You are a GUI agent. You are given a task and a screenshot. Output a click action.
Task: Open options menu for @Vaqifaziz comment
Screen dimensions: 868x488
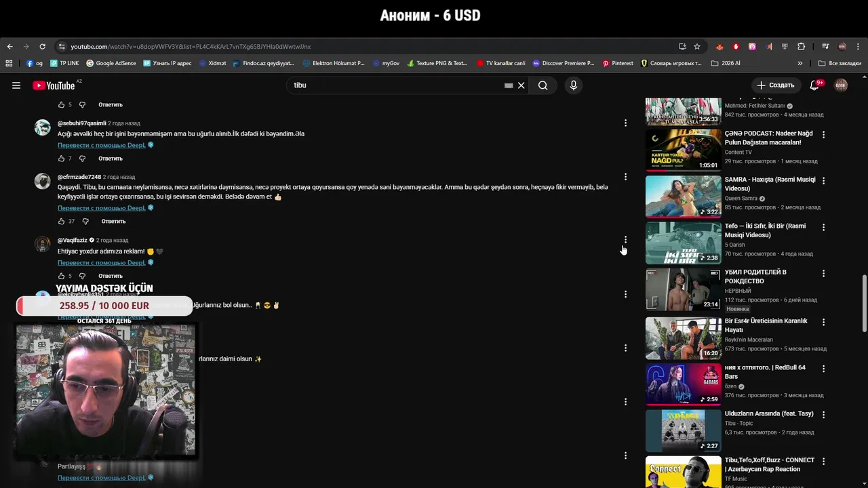pyautogui.click(x=625, y=240)
